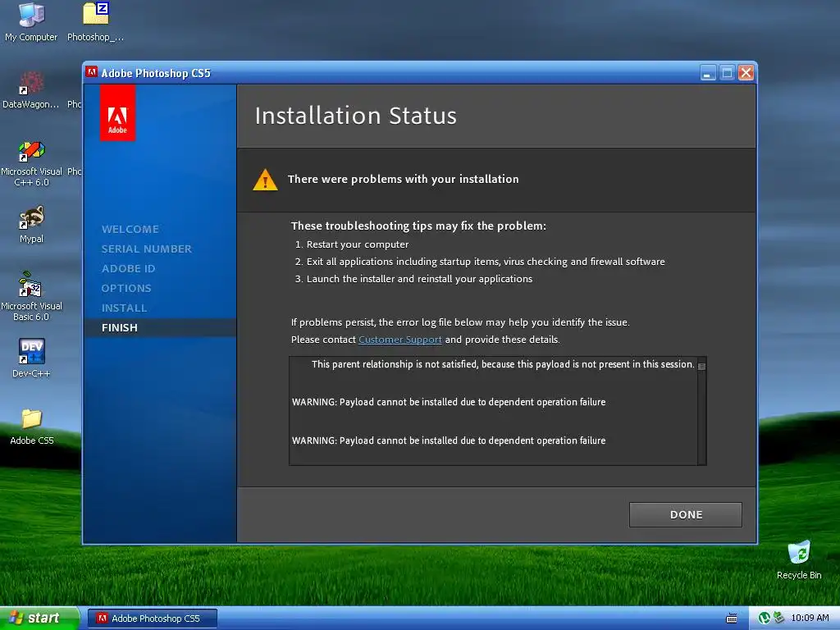Open My Computer desktop icon
This screenshot has width=840, height=630.
tap(31, 22)
